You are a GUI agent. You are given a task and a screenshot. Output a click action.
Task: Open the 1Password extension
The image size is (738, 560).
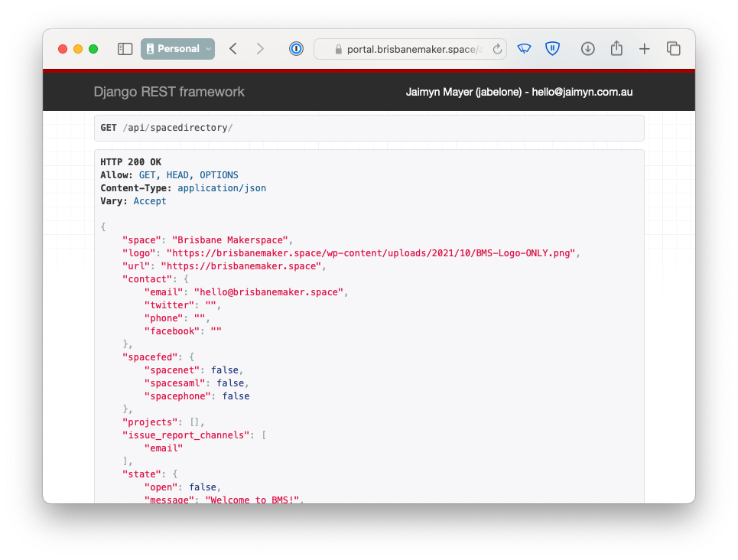[296, 49]
